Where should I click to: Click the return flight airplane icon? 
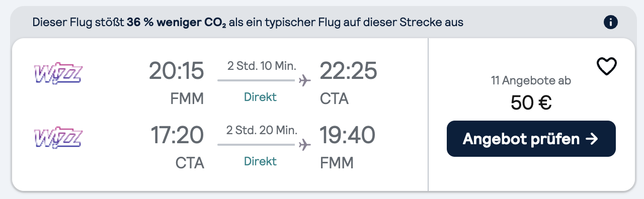click(304, 145)
